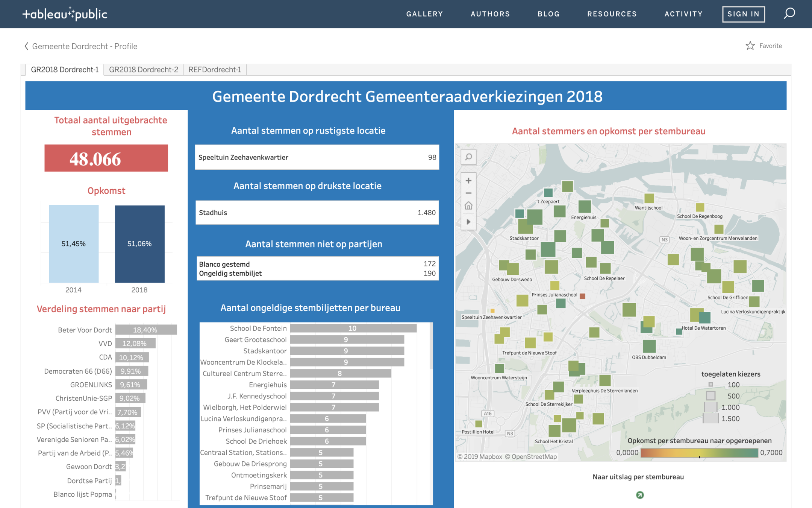Click the green arrow under Naar uitslag
The image size is (812, 508).
[x=639, y=495]
